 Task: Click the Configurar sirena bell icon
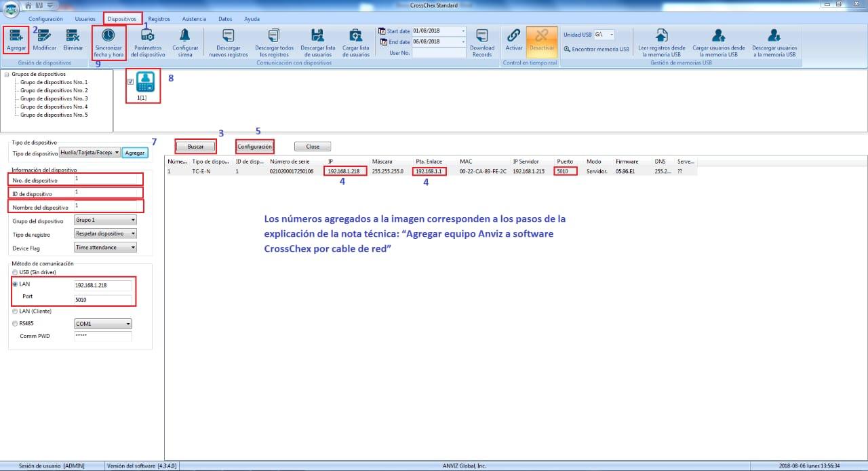184,35
